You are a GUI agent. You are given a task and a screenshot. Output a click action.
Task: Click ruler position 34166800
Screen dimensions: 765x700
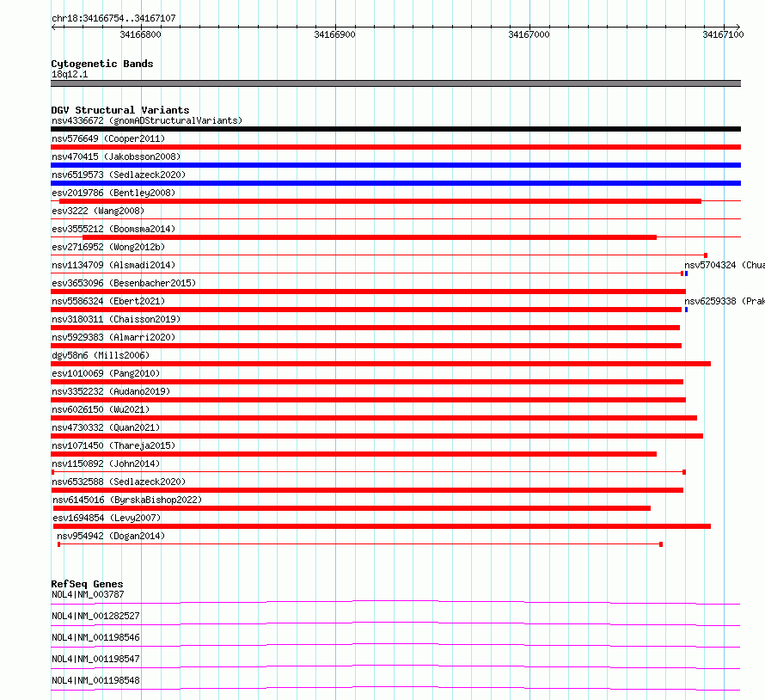pos(140,34)
